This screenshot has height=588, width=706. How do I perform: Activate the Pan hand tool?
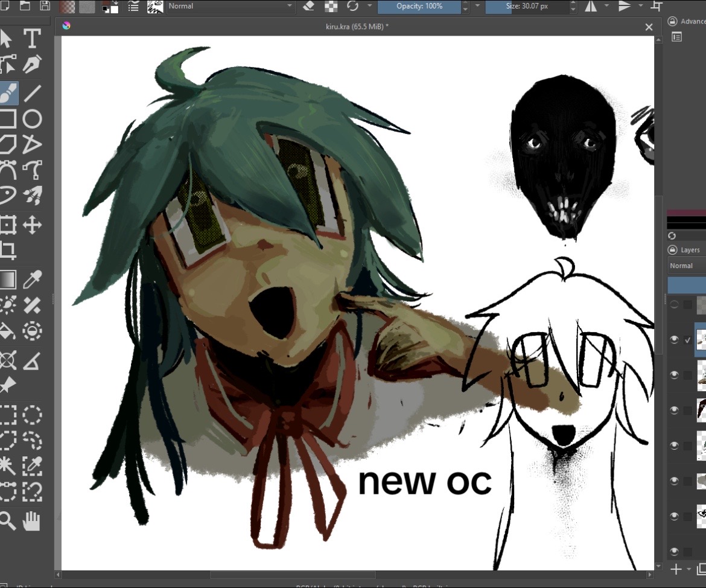pos(31,521)
